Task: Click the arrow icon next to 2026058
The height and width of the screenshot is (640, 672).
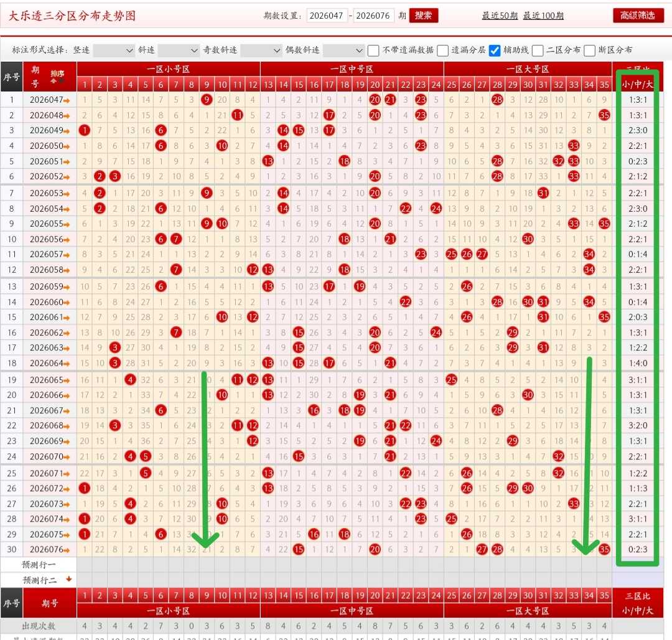Action: click(67, 270)
